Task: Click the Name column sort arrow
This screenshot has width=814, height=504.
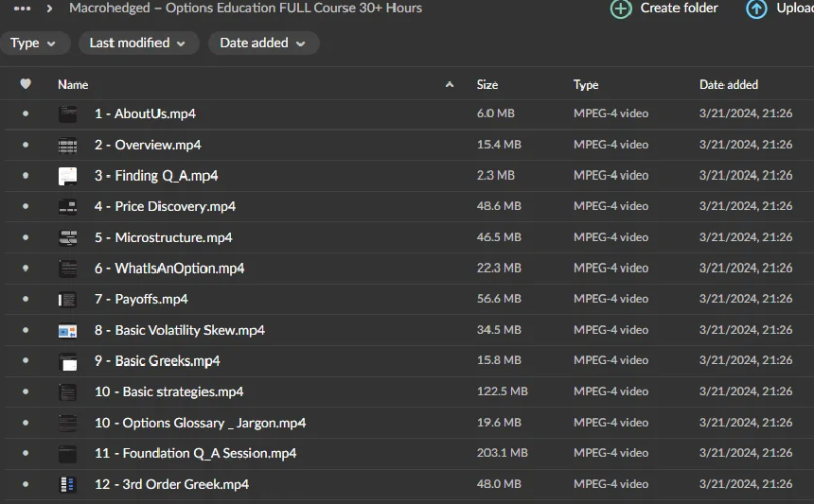Action: click(x=450, y=85)
